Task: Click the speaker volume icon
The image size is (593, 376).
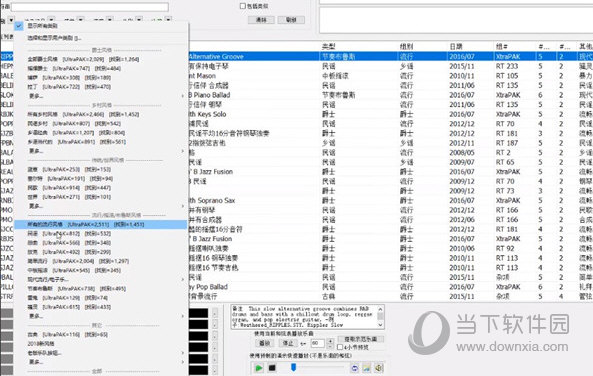Action: pyautogui.click(x=379, y=368)
